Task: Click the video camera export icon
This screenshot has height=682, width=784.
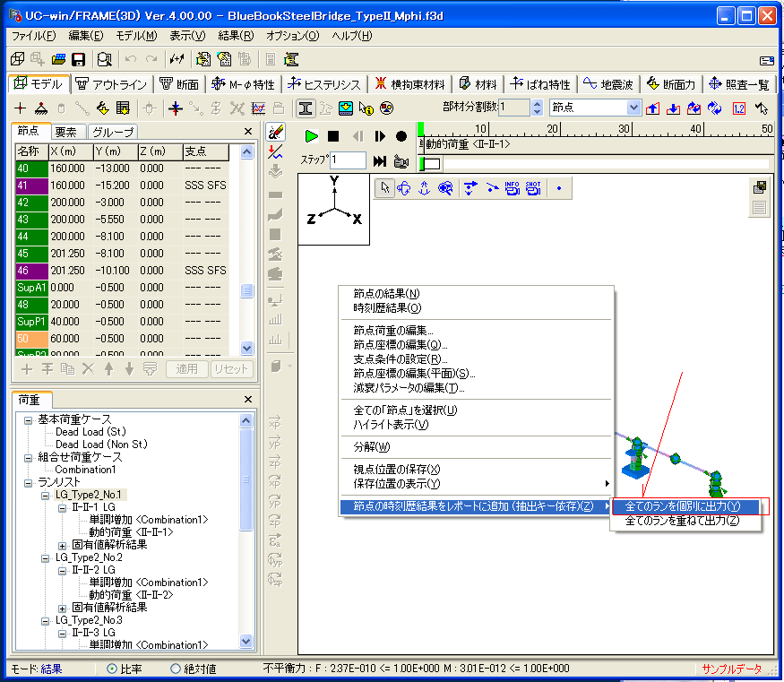Action: [401, 161]
